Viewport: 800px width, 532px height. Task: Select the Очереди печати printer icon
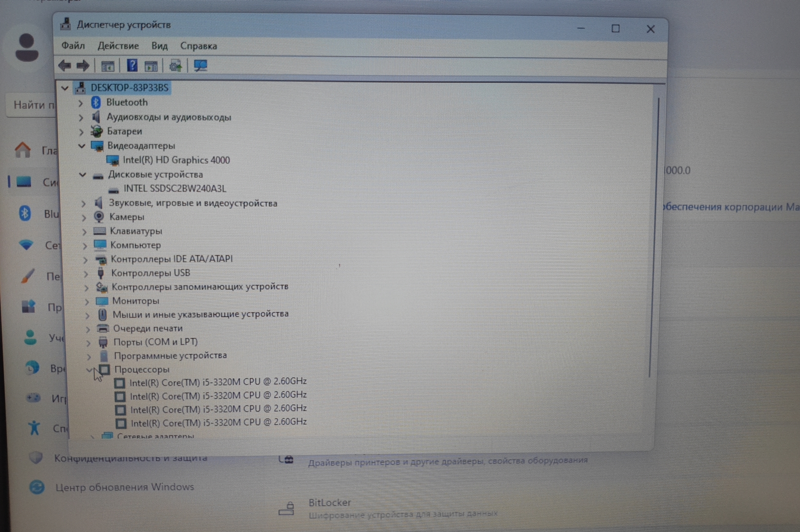(x=103, y=328)
